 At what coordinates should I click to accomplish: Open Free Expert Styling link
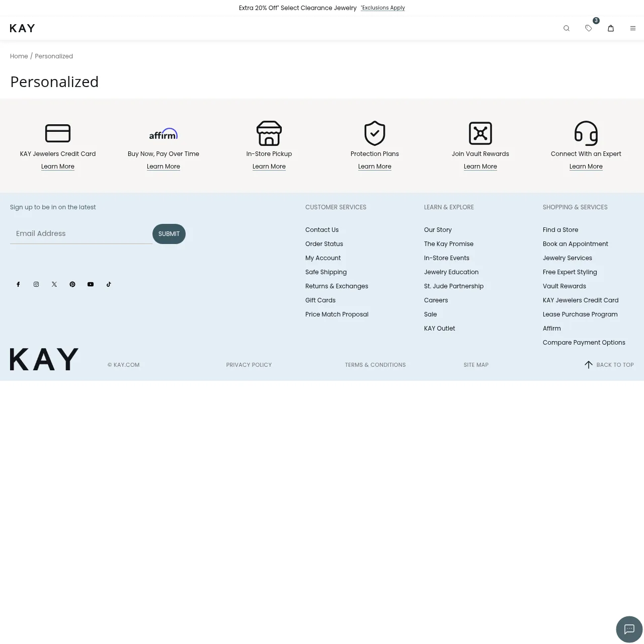570,272
